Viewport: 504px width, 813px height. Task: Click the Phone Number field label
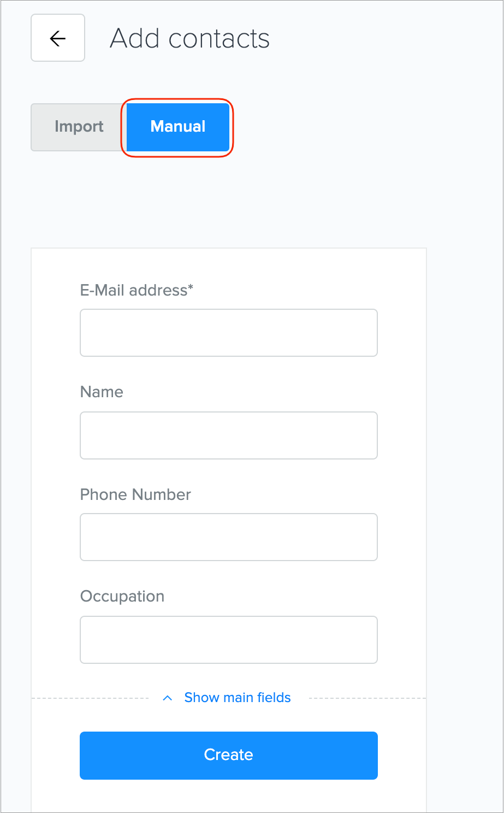(135, 494)
